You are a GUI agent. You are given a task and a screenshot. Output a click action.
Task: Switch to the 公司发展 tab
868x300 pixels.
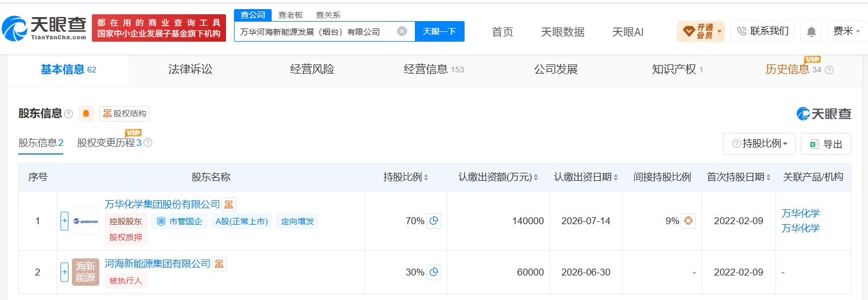click(556, 70)
